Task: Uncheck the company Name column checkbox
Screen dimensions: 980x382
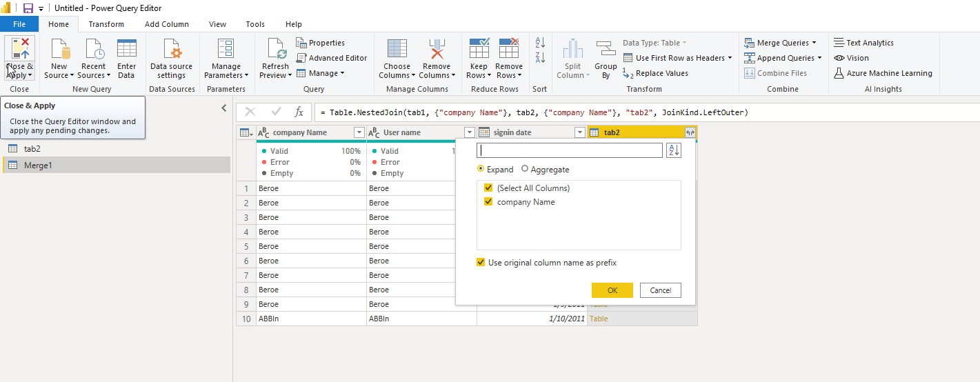Action: tap(488, 202)
